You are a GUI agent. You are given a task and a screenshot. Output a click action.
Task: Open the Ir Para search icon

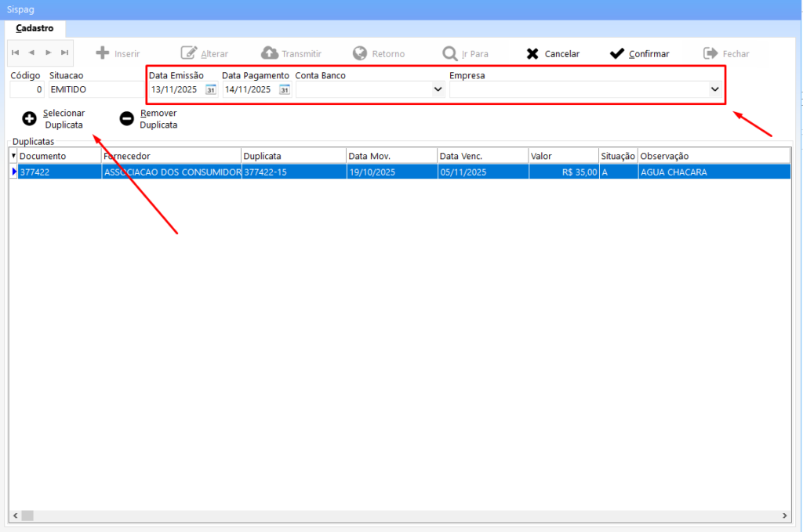[x=450, y=53]
